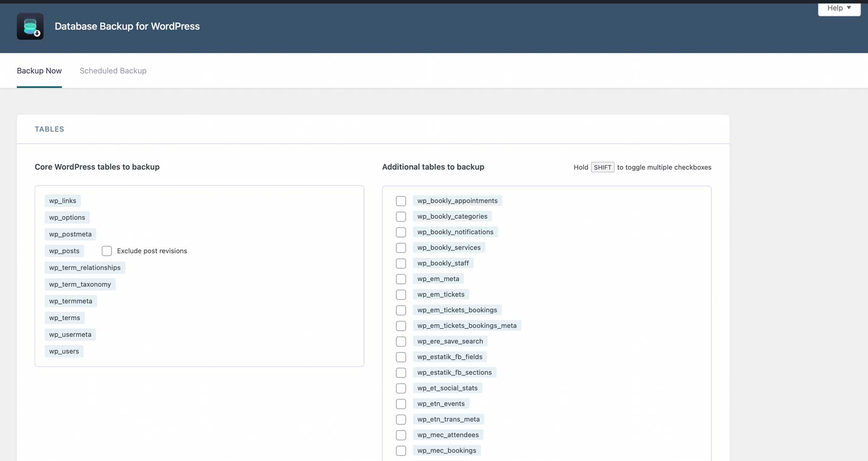
Task: Open the Help dropdown menu
Action: click(839, 8)
